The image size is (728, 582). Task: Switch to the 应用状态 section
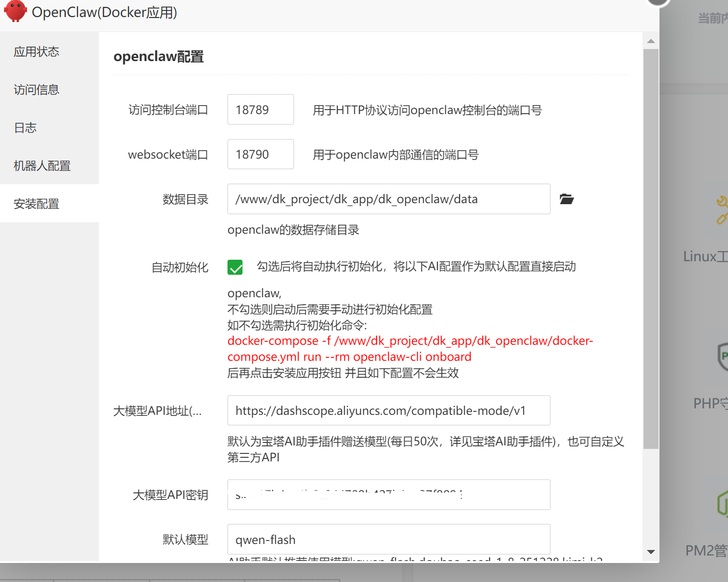tap(36, 52)
